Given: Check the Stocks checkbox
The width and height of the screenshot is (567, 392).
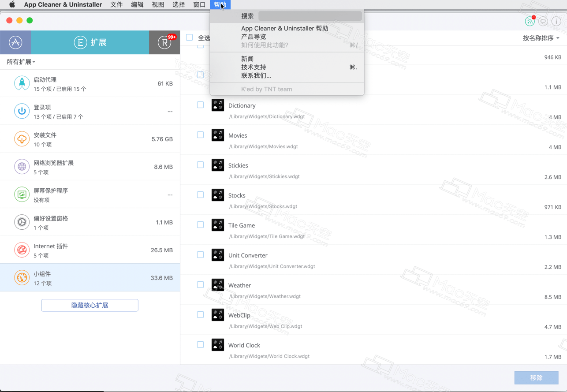Looking at the screenshot, I should (x=200, y=195).
